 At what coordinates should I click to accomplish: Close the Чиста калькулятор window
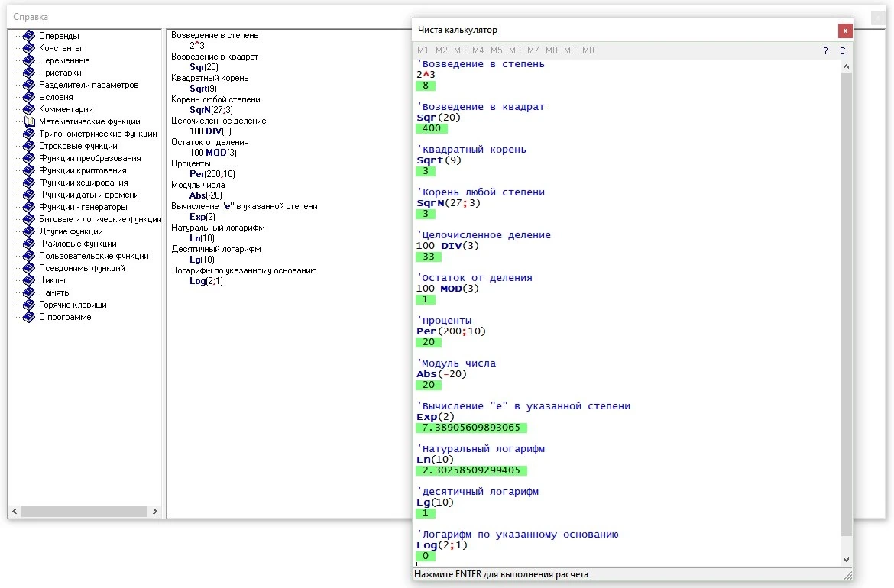(x=845, y=31)
